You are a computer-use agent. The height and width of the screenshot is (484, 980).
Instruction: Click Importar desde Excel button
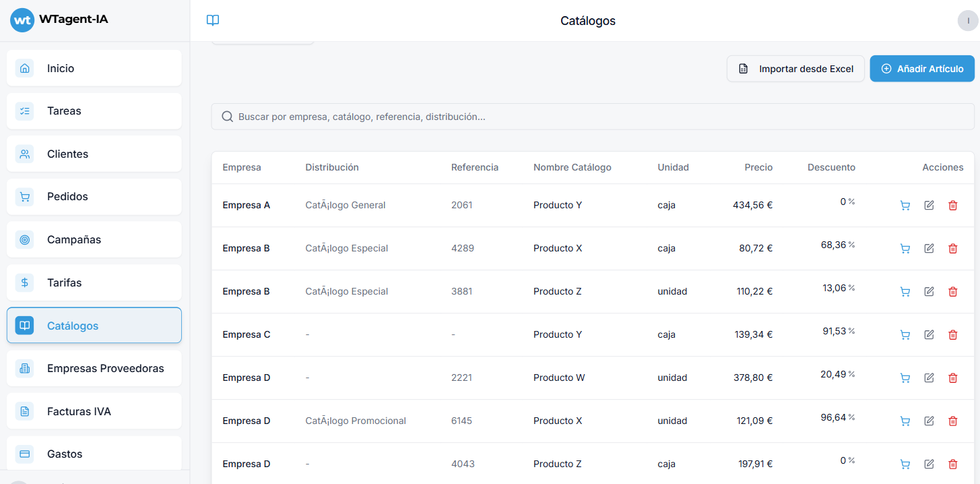coord(795,69)
